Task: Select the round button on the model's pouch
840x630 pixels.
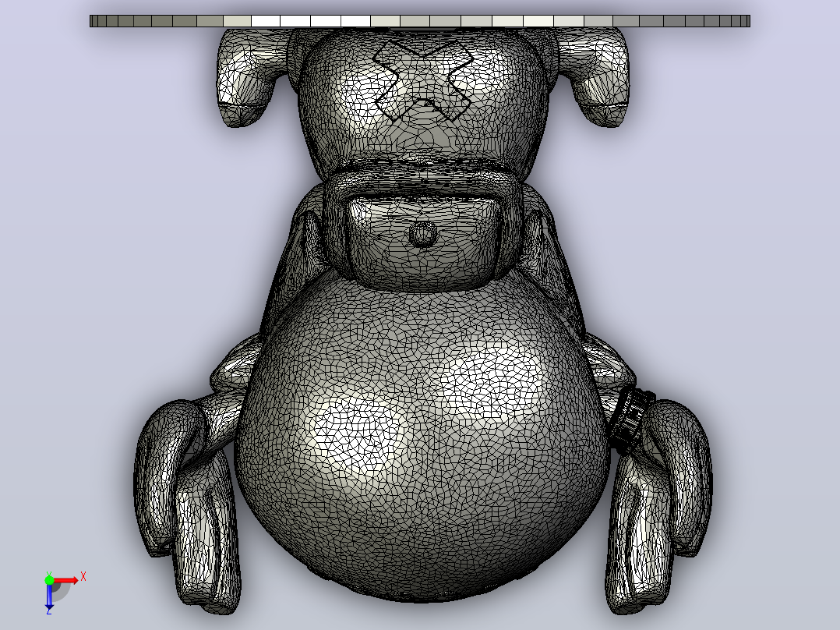Action: coord(422,235)
